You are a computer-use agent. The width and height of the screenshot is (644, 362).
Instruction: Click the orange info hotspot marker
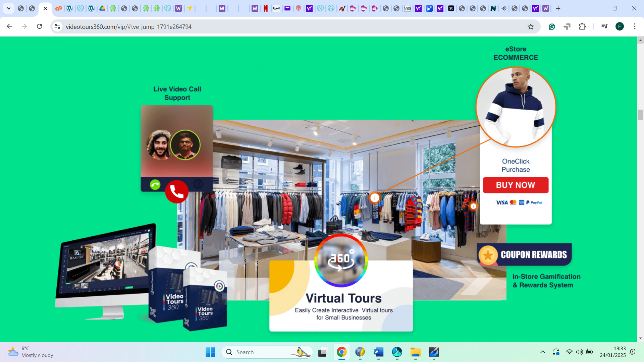(x=375, y=198)
